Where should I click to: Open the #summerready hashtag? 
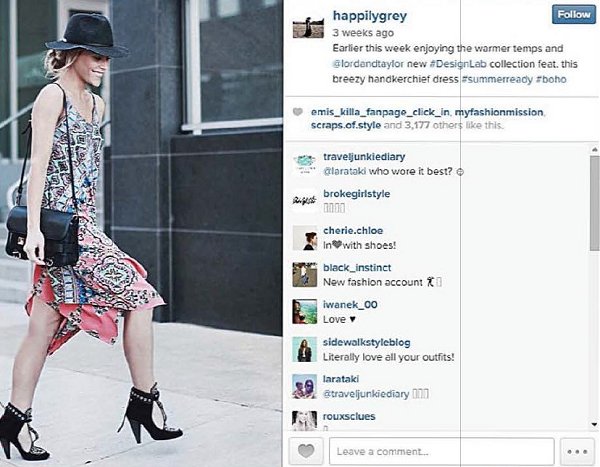tap(497, 79)
